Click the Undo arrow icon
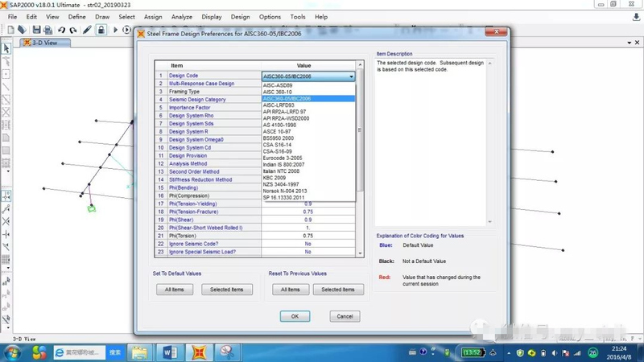The image size is (644, 362). (x=62, y=30)
